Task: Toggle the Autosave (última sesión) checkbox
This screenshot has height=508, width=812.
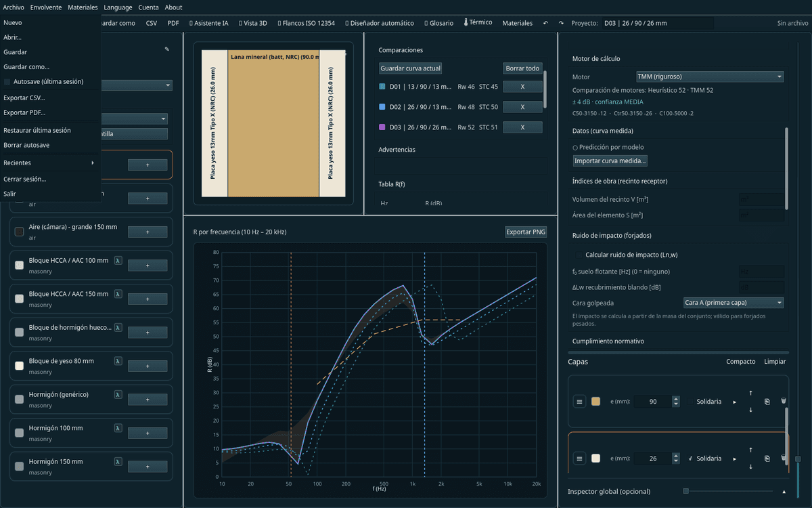Action: coord(7,82)
